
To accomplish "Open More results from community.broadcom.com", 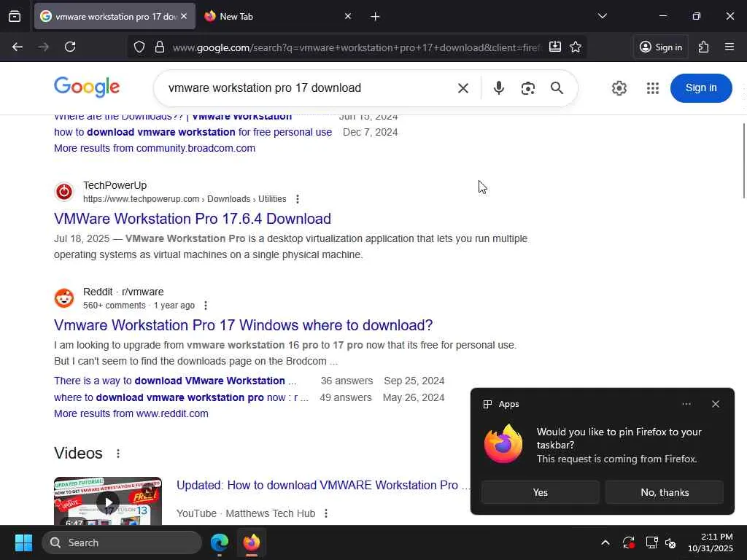I will [x=155, y=148].
